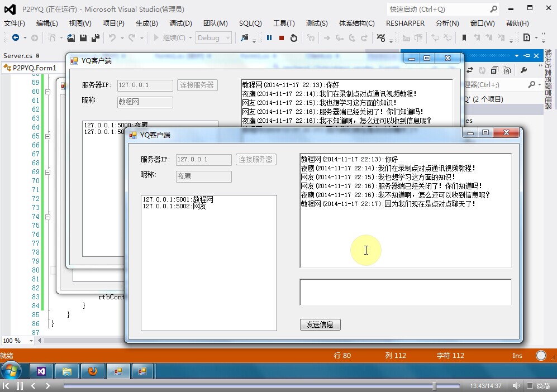This screenshot has height=392, width=557.
Task: Open the Debug configuration dropdown
Action: (213, 38)
